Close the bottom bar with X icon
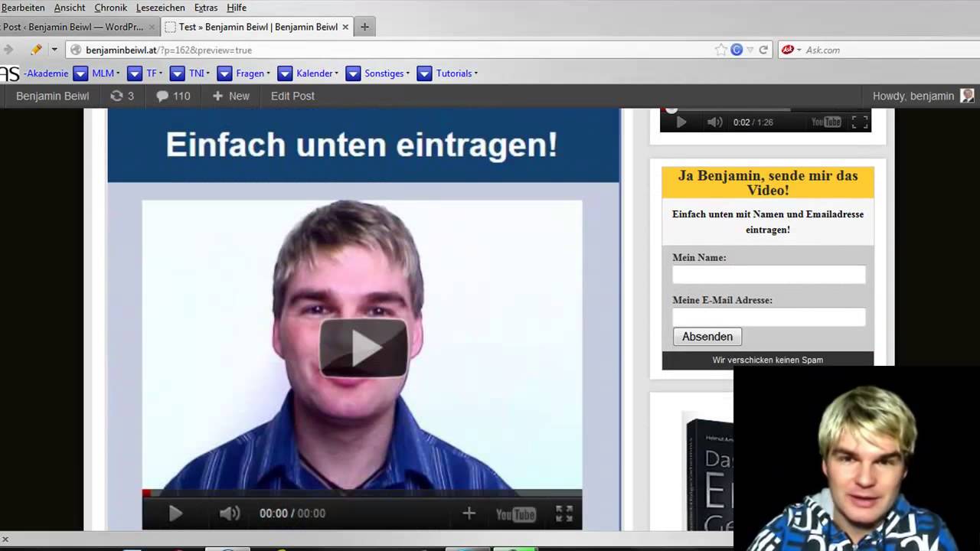The image size is (980, 551). point(5,540)
